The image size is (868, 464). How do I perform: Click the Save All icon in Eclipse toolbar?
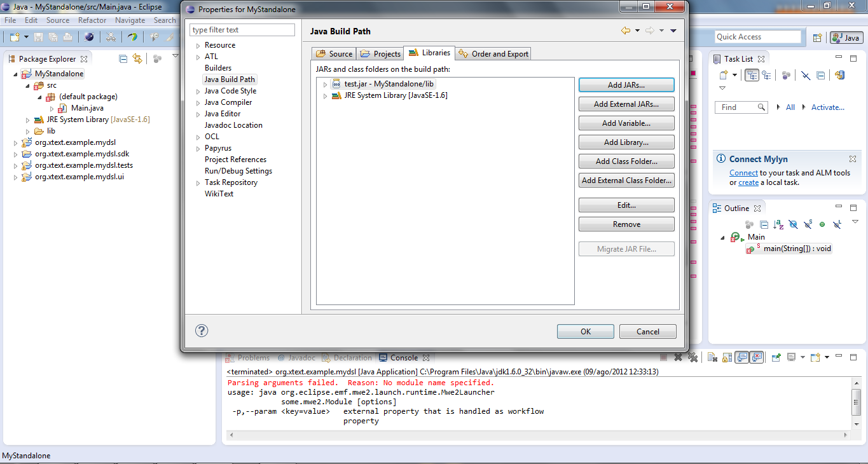[x=53, y=37]
